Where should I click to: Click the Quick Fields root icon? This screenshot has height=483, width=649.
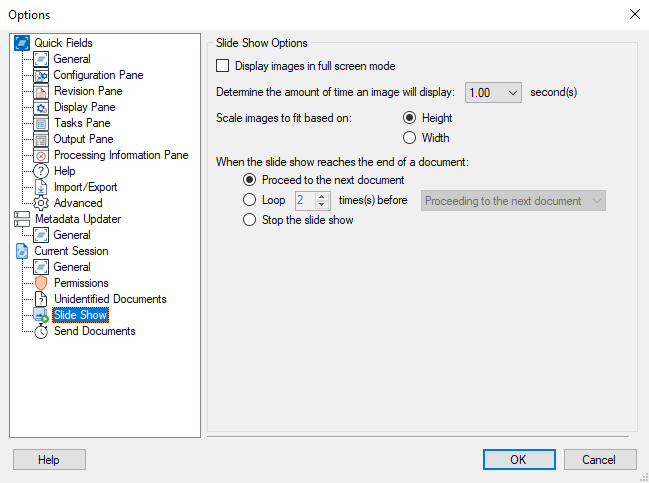pos(22,43)
